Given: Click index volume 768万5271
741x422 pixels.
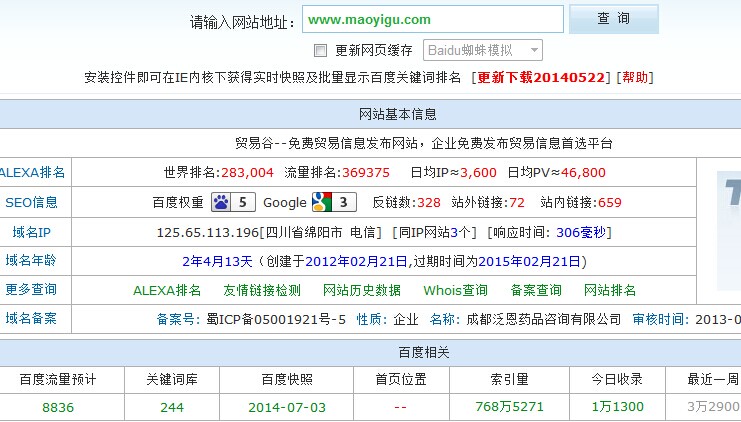Looking at the screenshot, I should pos(509,407).
